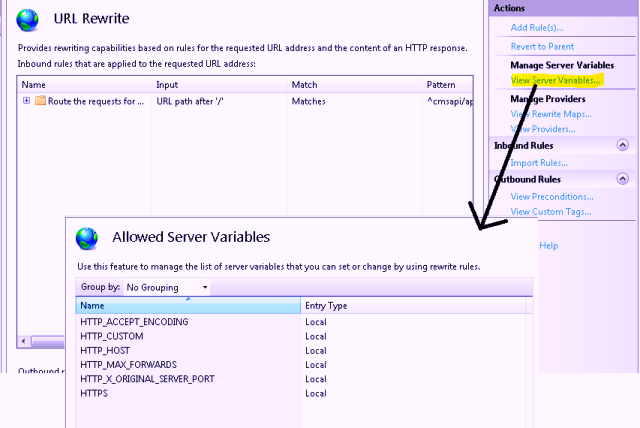The image size is (640, 428).
Task: Select the HTTP_ACCEPT_ENCODING server variable
Action: 134,322
